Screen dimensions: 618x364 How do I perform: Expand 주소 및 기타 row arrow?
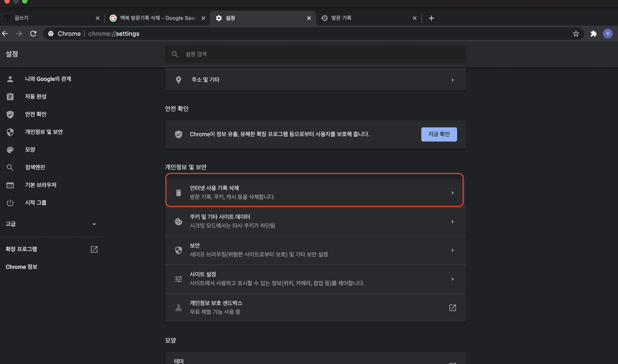pos(452,80)
